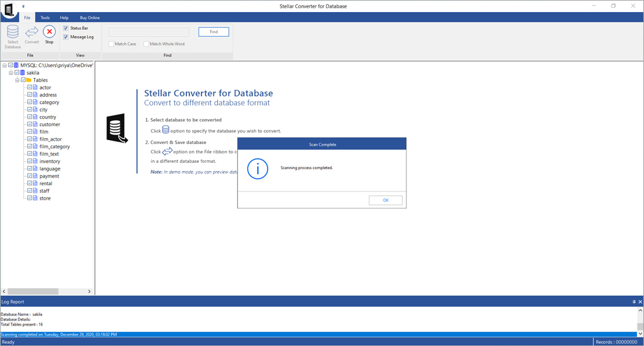
Task: Click the Records counter in status bar
Action: tap(617, 342)
